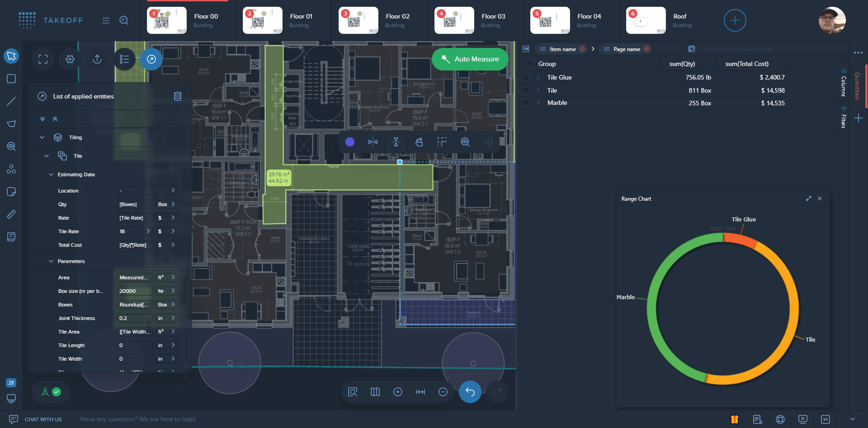Screen dimensions: 868x428
Task: Click the purple color swatch in floating toolbar
Action: [x=349, y=142]
